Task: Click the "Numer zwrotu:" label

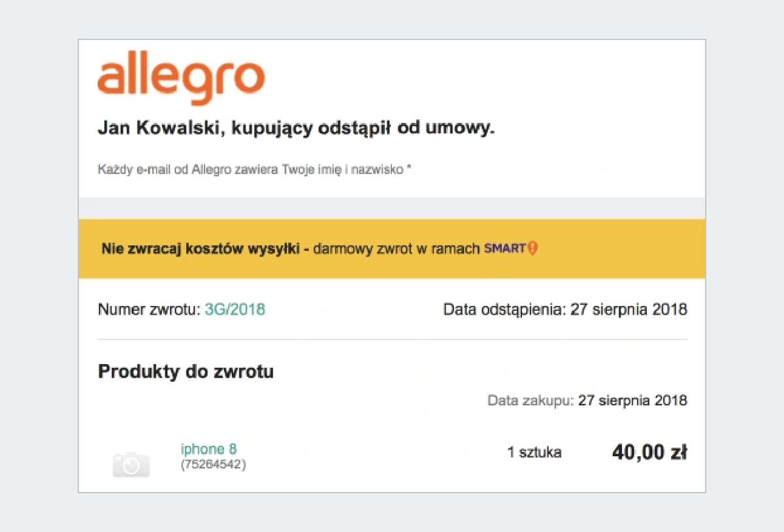Action: (x=149, y=309)
